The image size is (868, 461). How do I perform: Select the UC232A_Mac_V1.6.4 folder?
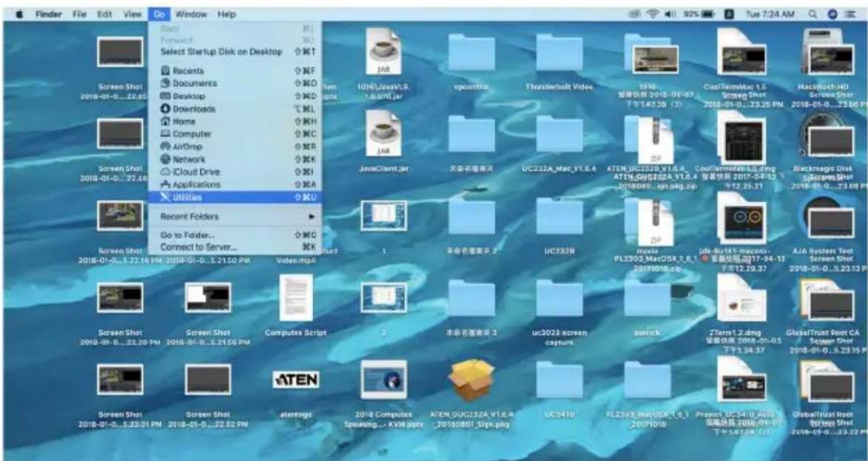[x=559, y=134]
